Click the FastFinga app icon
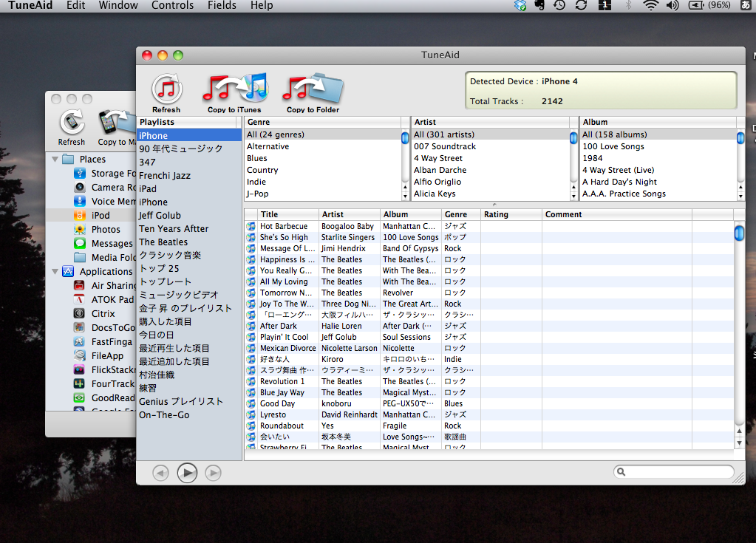 pos(79,341)
